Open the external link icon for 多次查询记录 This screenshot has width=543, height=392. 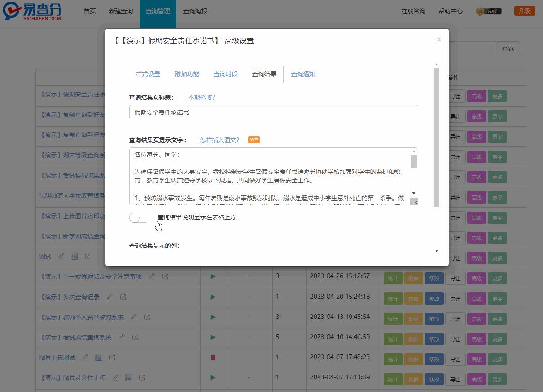[123, 297]
